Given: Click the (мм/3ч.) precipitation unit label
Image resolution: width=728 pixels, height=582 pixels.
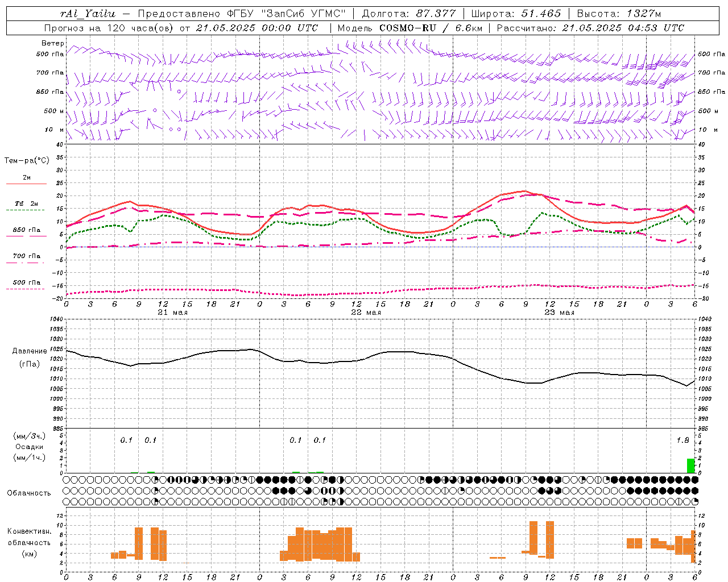Looking at the screenshot, I should click(30, 436).
